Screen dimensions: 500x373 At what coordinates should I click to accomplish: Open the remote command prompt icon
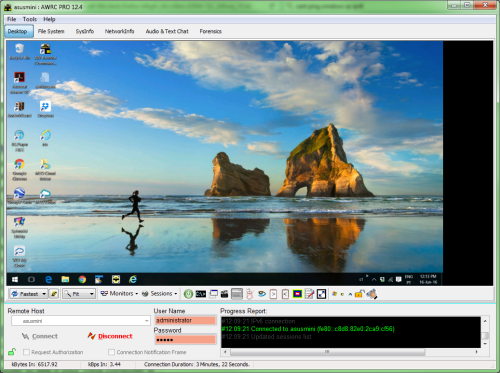coord(200,294)
